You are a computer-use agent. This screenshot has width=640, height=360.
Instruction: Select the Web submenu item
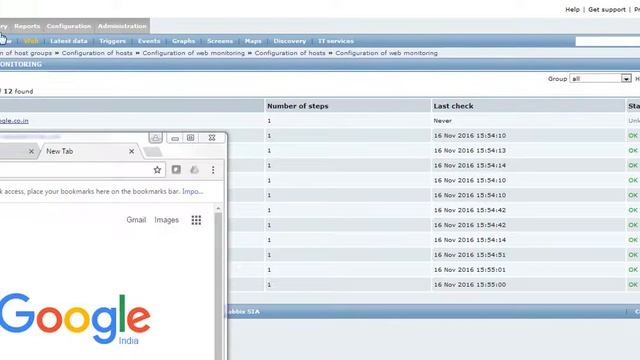tap(31, 41)
